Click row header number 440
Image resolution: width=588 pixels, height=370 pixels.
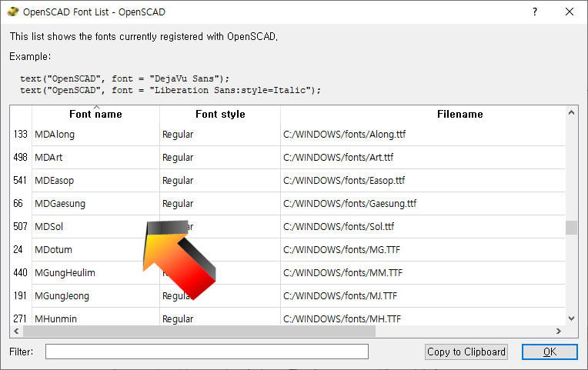pyautogui.click(x=21, y=272)
